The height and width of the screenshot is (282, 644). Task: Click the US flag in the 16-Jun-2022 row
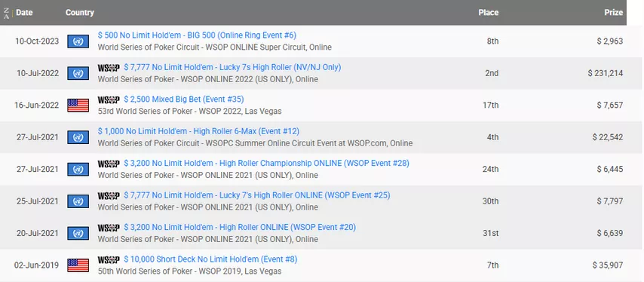[x=78, y=105]
